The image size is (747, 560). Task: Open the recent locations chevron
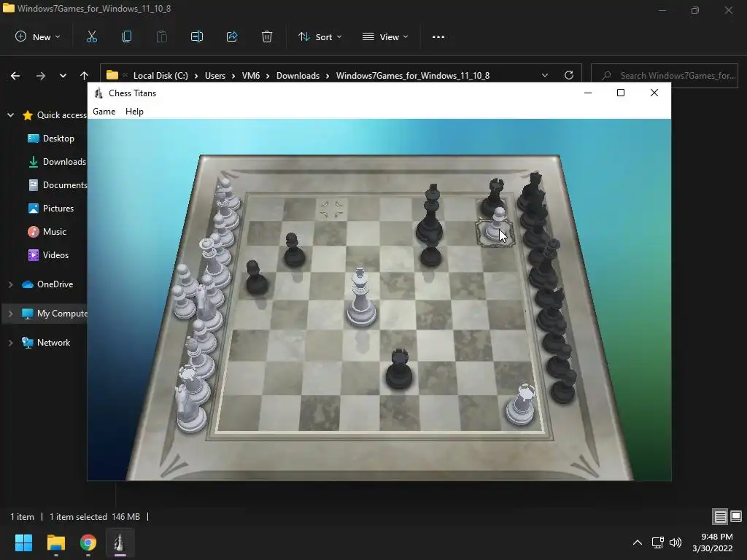click(63, 76)
